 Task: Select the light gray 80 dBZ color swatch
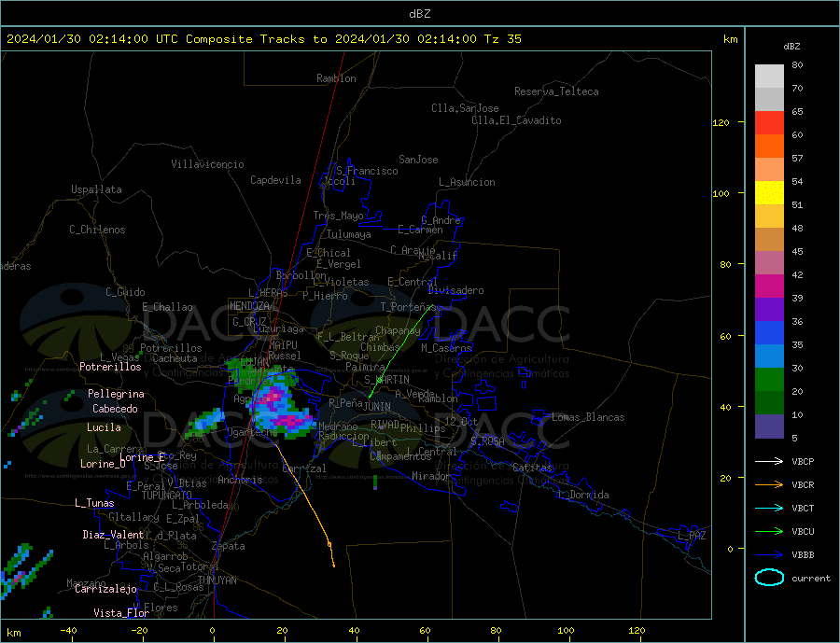(x=769, y=77)
